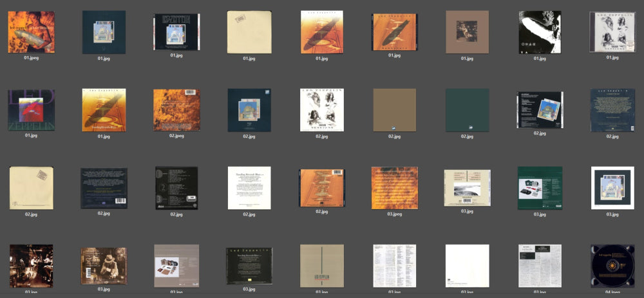This screenshot has width=644, height=298.
Task: Select the plain dark green square thumbnail
Action: click(468, 110)
